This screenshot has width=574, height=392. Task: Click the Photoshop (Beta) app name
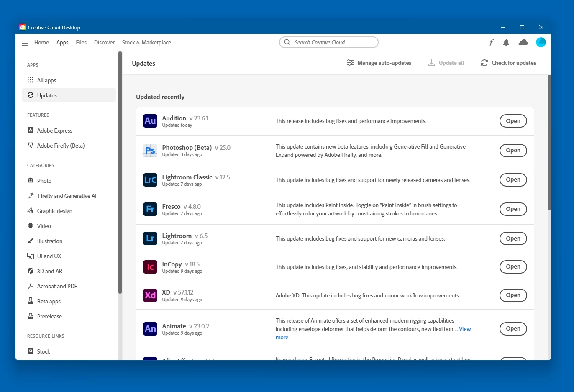(x=187, y=148)
